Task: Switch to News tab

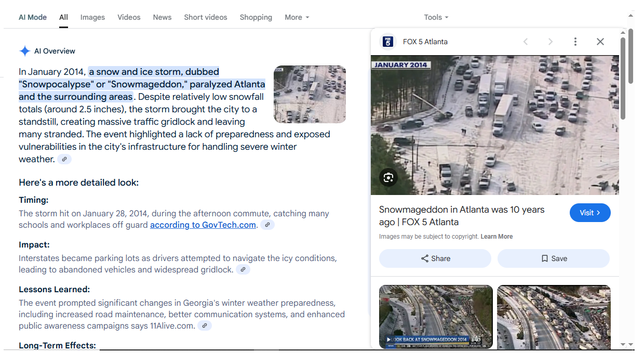Action: pyautogui.click(x=162, y=17)
